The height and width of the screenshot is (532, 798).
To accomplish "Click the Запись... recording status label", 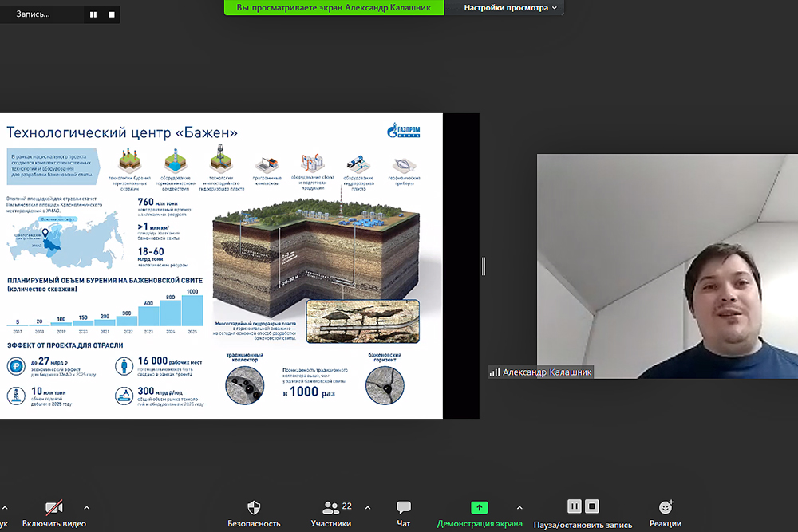I will [34, 14].
